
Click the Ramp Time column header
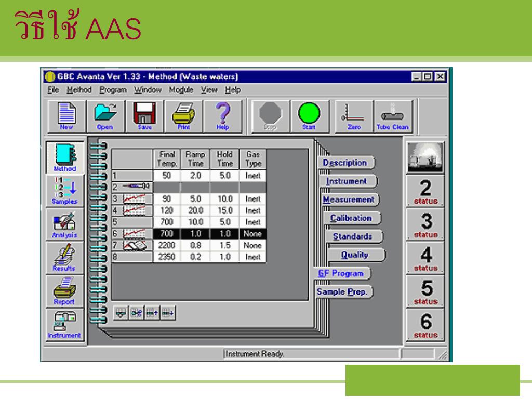[195, 159]
